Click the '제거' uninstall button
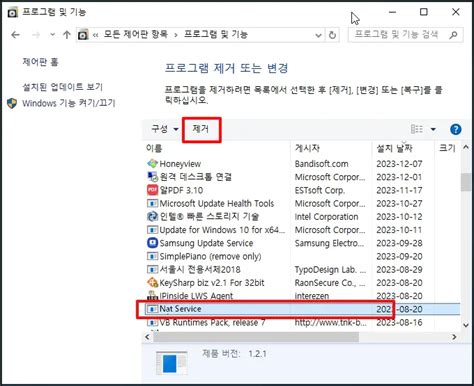This screenshot has height=386, width=474. [x=201, y=129]
